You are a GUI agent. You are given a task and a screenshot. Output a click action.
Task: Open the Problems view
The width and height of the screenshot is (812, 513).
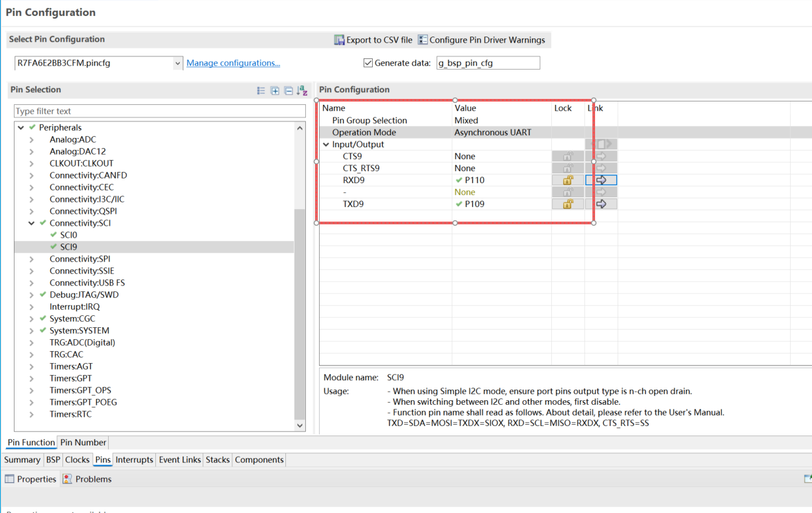(x=88, y=479)
